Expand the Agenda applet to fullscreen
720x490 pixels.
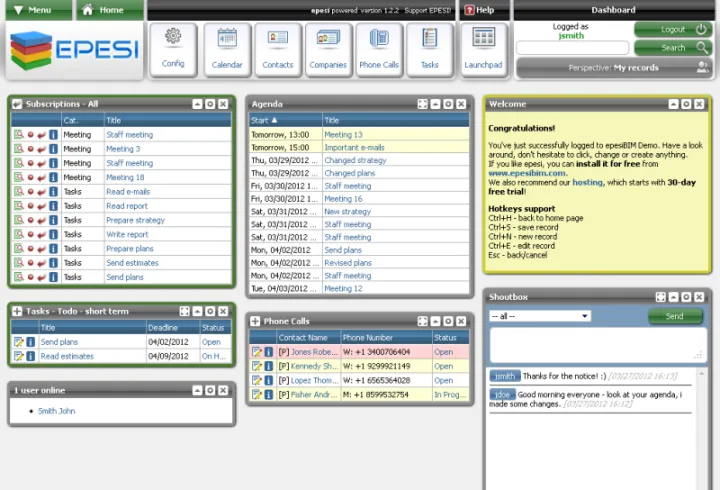point(422,104)
